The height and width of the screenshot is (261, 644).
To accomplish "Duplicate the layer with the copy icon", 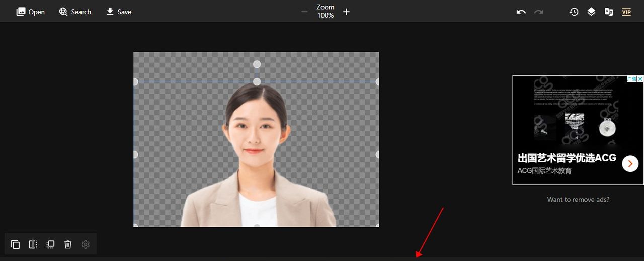I will (x=16, y=244).
